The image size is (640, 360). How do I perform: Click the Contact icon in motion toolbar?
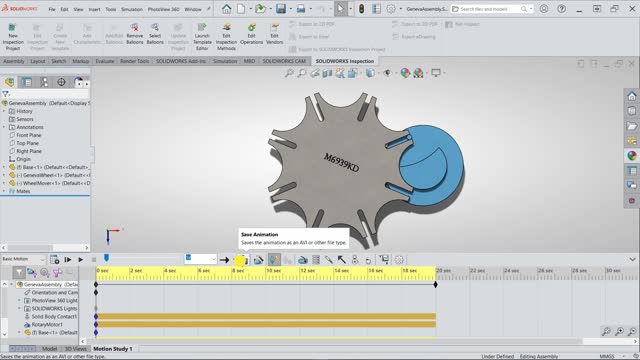pyautogui.click(x=355, y=260)
